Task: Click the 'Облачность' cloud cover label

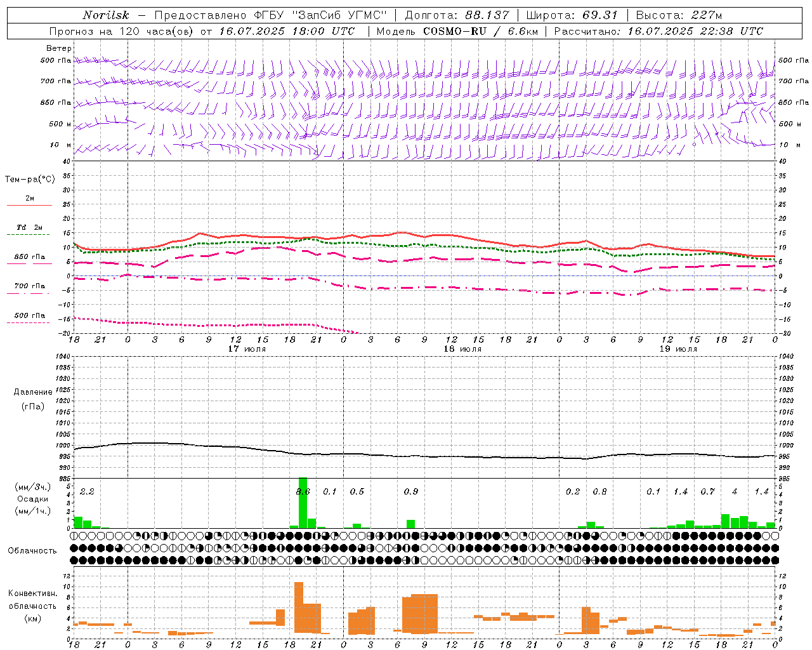Action: (x=32, y=551)
